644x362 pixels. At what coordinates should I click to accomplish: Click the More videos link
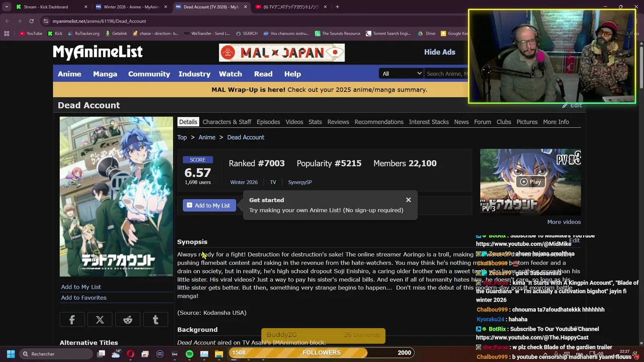pyautogui.click(x=564, y=222)
